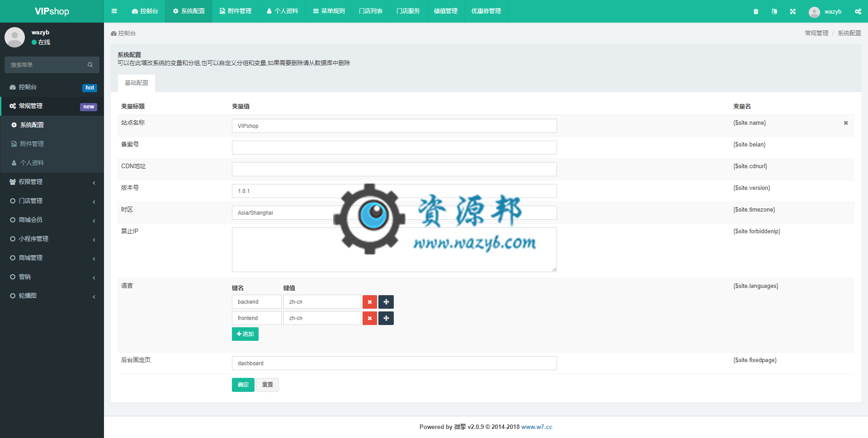Remove site.name variable with X icon
Screen dimensions: 868x438
click(846, 123)
